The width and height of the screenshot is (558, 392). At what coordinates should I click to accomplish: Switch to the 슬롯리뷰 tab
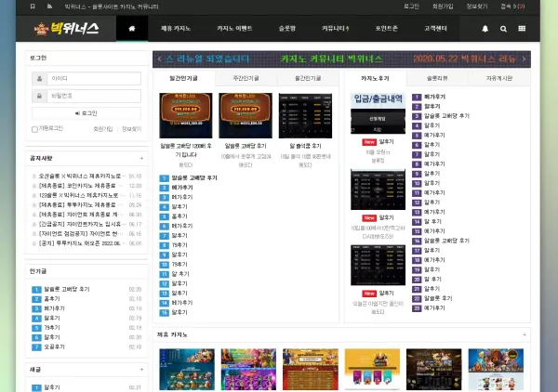tap(437, 78)
